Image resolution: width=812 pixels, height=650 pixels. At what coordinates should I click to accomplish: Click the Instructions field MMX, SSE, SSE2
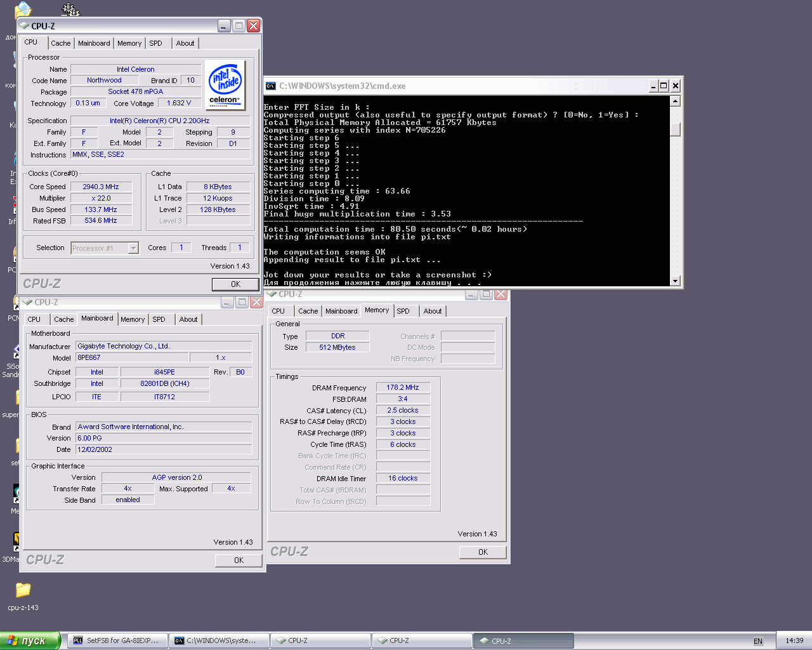(x=160, y=154)
